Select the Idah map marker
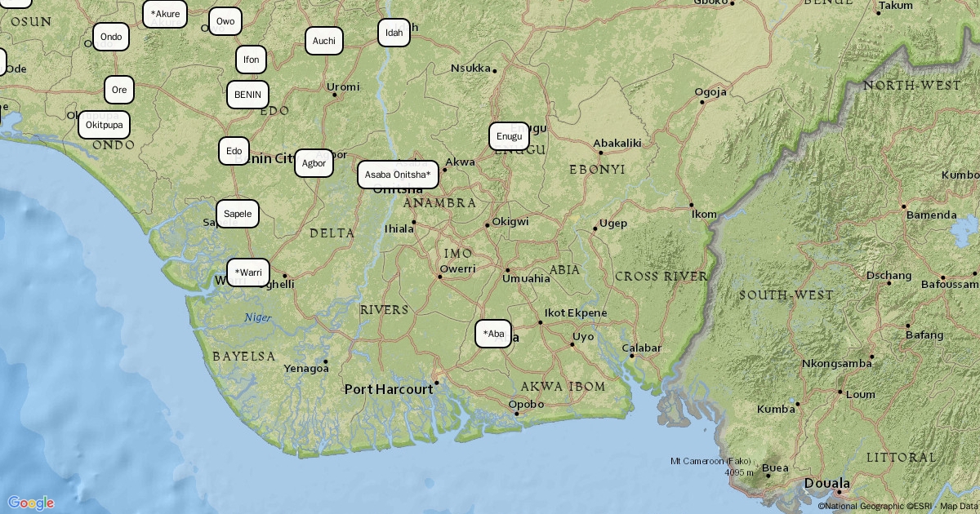 (x=394, y=33)
